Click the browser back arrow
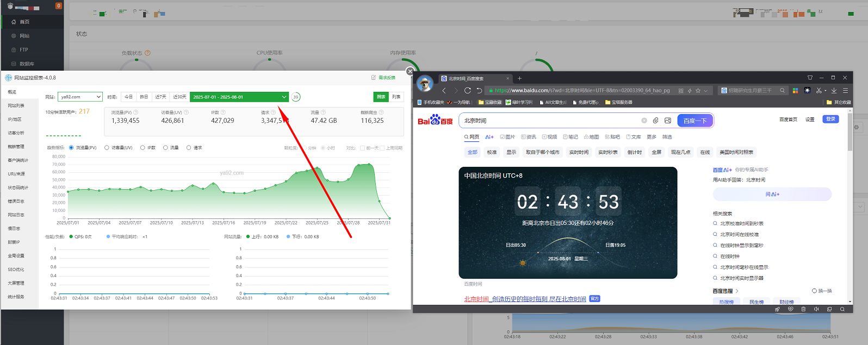868x345 pixels. (x=444, y=91)
